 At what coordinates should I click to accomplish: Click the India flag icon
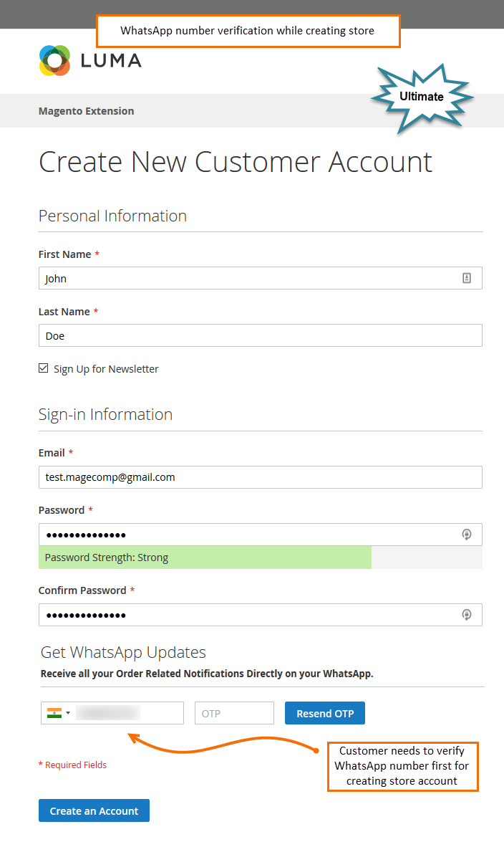point(54,713)
